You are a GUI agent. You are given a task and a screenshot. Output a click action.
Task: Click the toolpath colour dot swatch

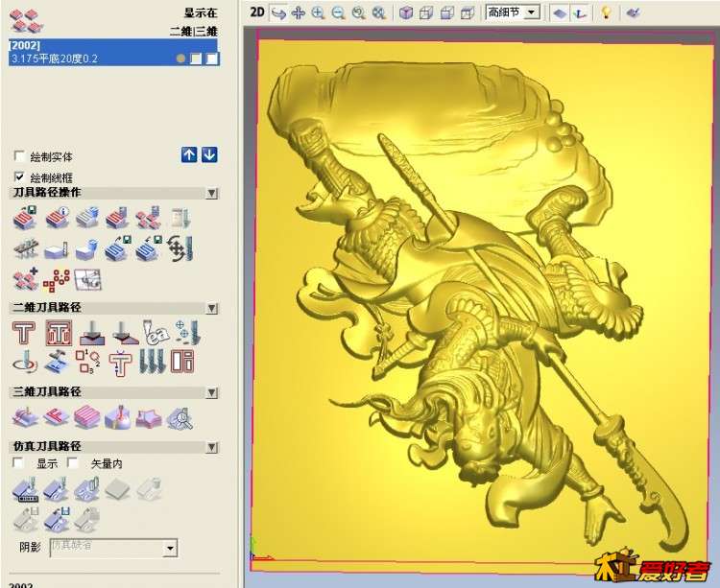click(x=180, y=59)
